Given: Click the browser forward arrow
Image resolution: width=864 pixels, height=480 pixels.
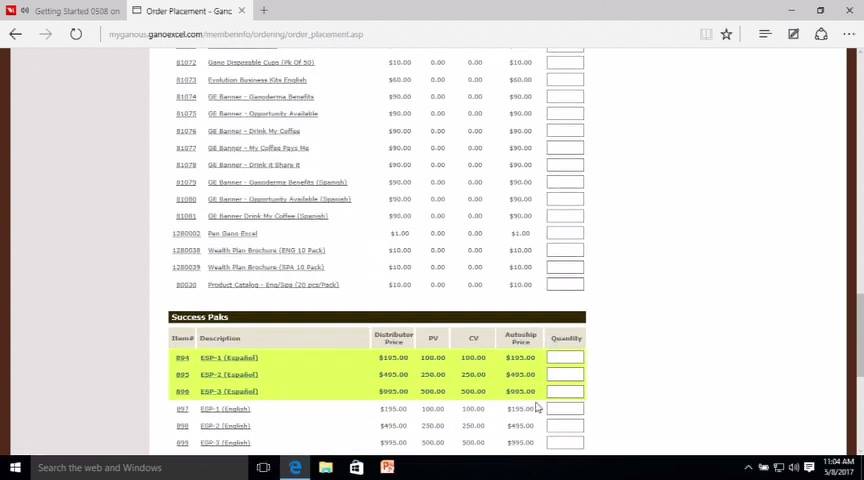Looking at the screenshot, I should pos(45,34).
